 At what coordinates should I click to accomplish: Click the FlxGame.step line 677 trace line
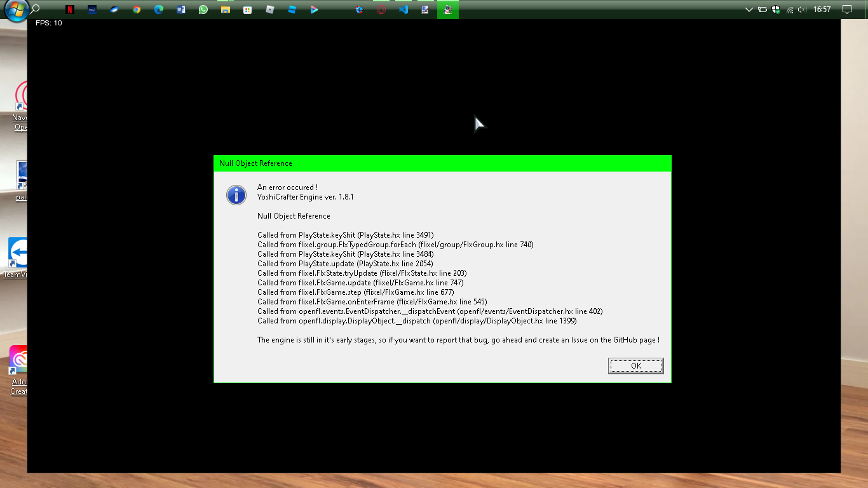pos(355,292)
